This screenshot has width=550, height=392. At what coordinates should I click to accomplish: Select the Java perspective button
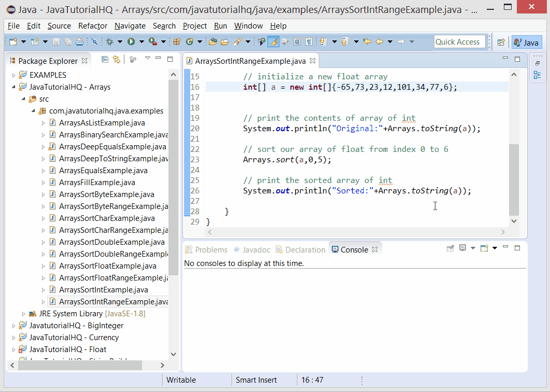pos(526,43)
